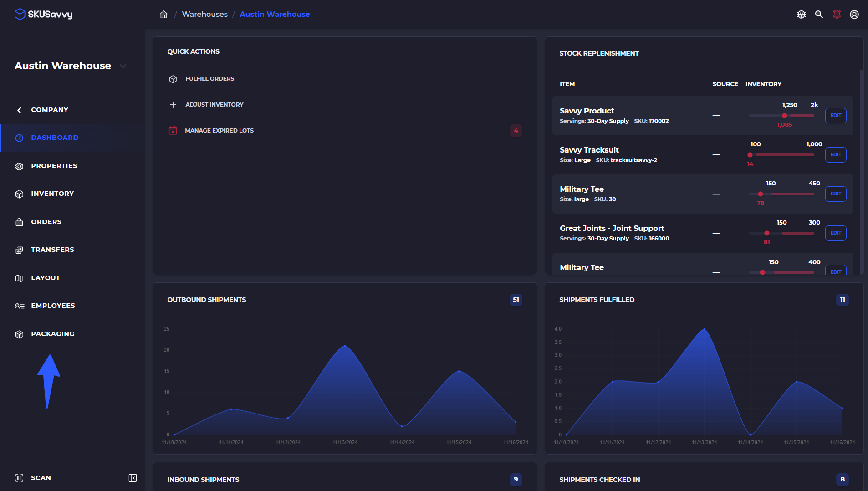
Task: Click the SOURCE column header
Action: click(x=725, y=84)
